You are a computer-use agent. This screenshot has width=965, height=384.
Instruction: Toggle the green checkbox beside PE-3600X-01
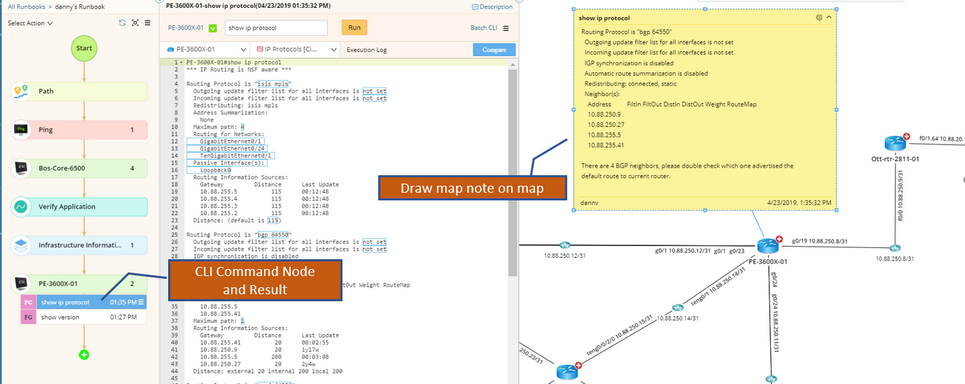coord(213,28)
